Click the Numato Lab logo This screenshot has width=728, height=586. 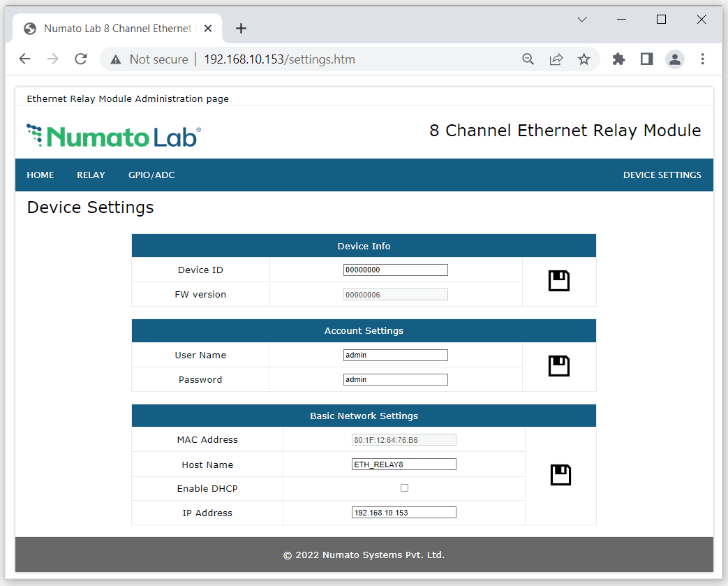pyautogui.click(x=114, y=135)
